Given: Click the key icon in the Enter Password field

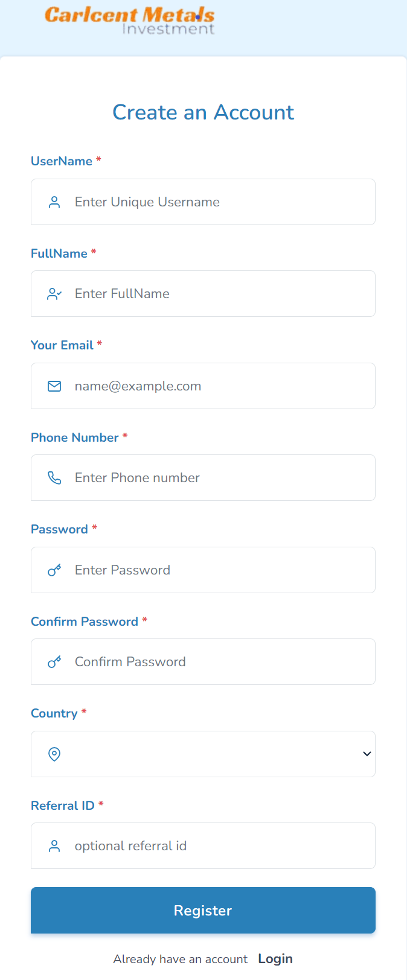Looking at the screenshot, I should point(54,570).
